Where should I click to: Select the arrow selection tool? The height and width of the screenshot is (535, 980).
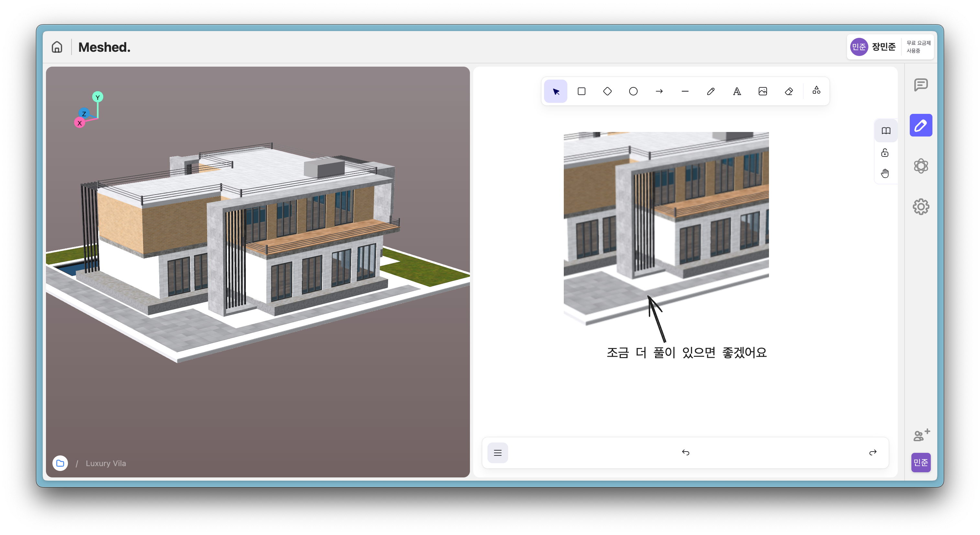(555, 91)
